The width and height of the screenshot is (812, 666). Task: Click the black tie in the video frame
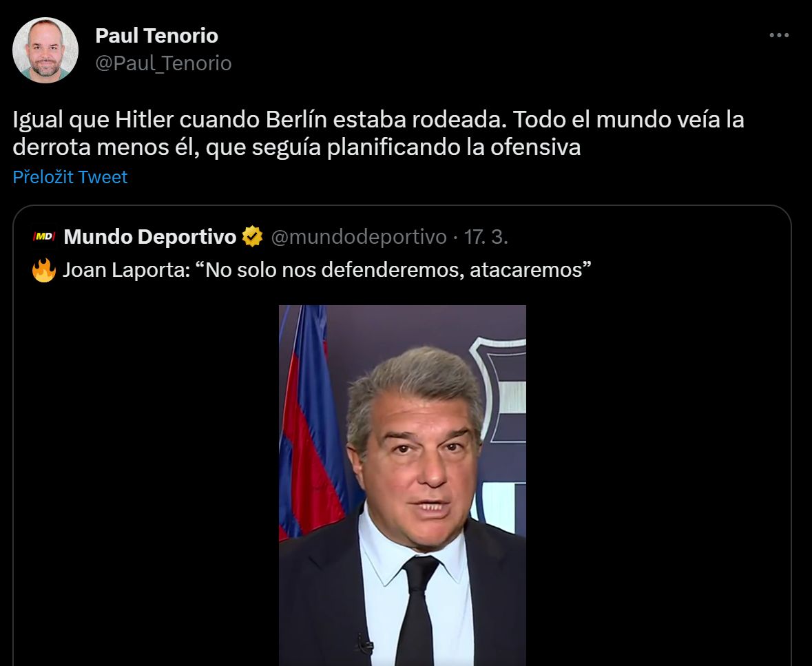[x=417, y=611]
